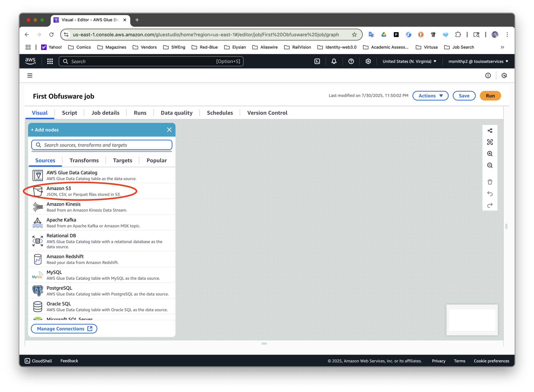Open the msmithp2 account menu
The height and width of the screenshot is (392, 534).
[x=478, y=61]
